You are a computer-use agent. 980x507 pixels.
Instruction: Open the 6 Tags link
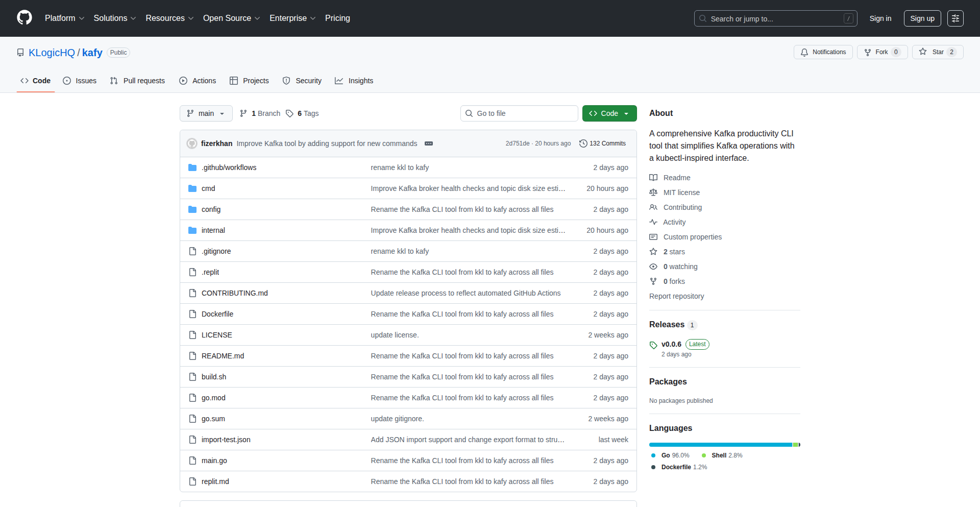tap(302, 113)
